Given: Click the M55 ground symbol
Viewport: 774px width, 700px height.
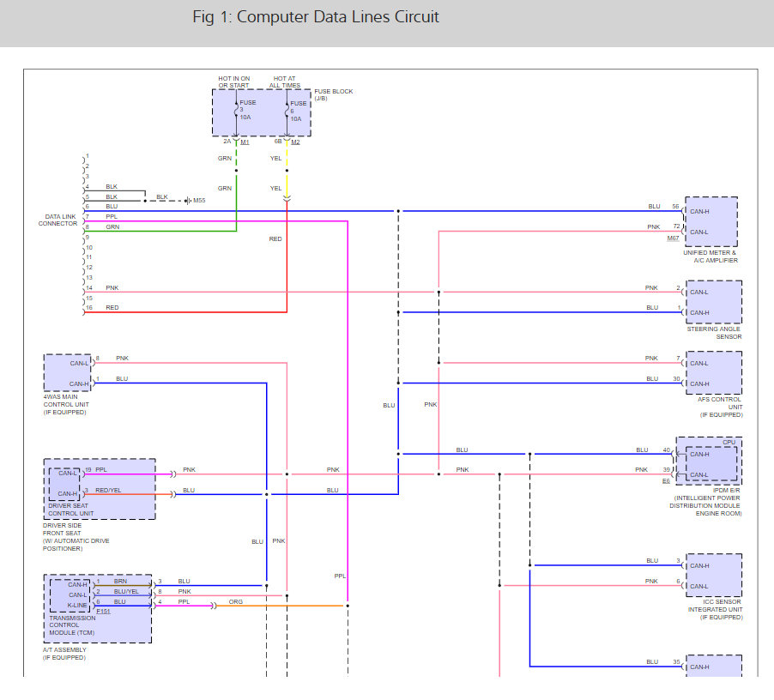Looking at the screenshot, I should tap(188, 200).
